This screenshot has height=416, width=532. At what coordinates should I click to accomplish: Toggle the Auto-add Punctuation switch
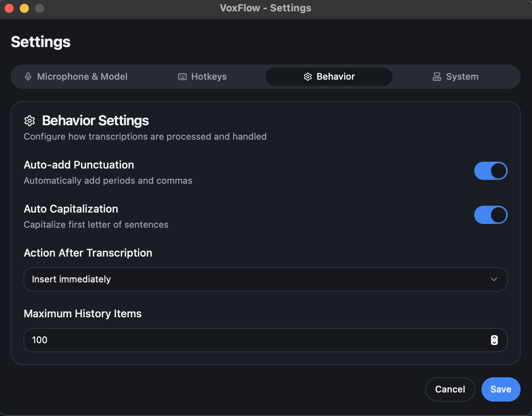point(491,171)
